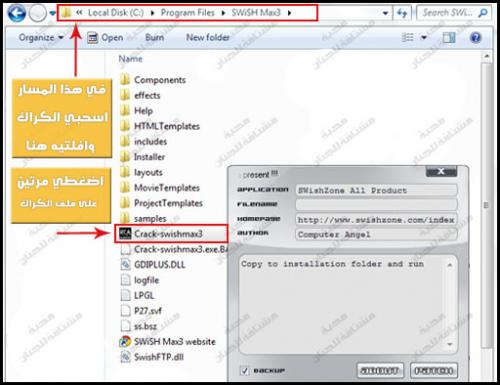Select the LPGL file icon
This screenshot has width=500, height=385.
tap(125, 295)
